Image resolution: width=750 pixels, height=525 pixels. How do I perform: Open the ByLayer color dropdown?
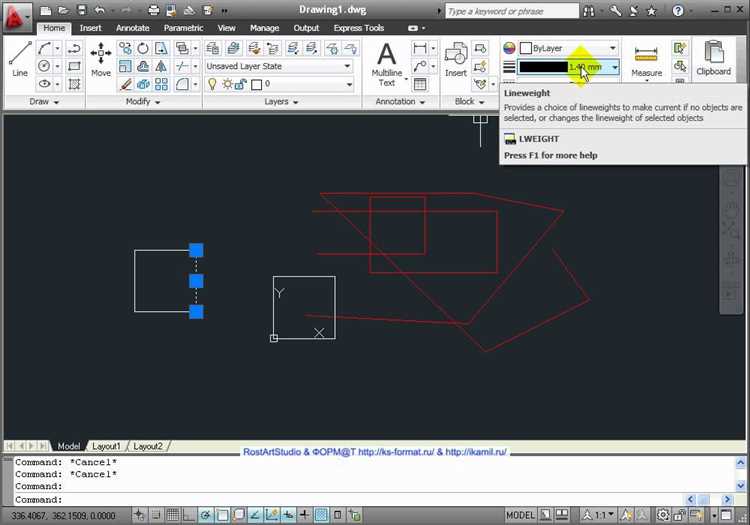coord(568,48)
